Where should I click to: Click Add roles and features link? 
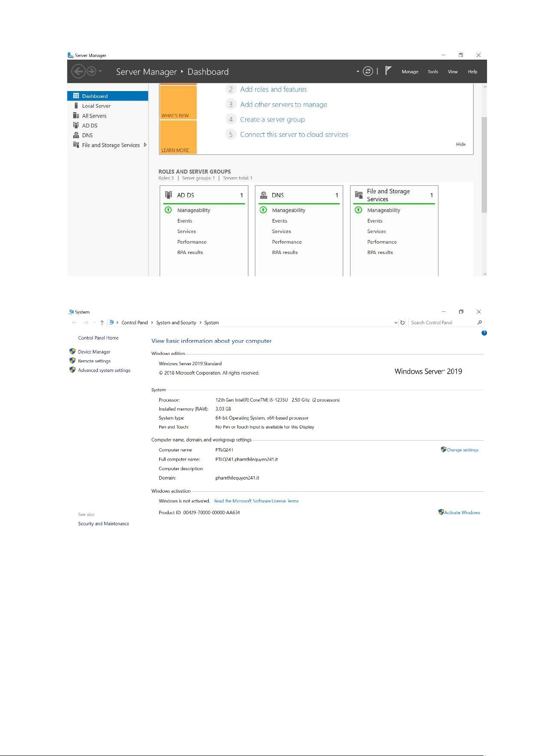(273, 89)
